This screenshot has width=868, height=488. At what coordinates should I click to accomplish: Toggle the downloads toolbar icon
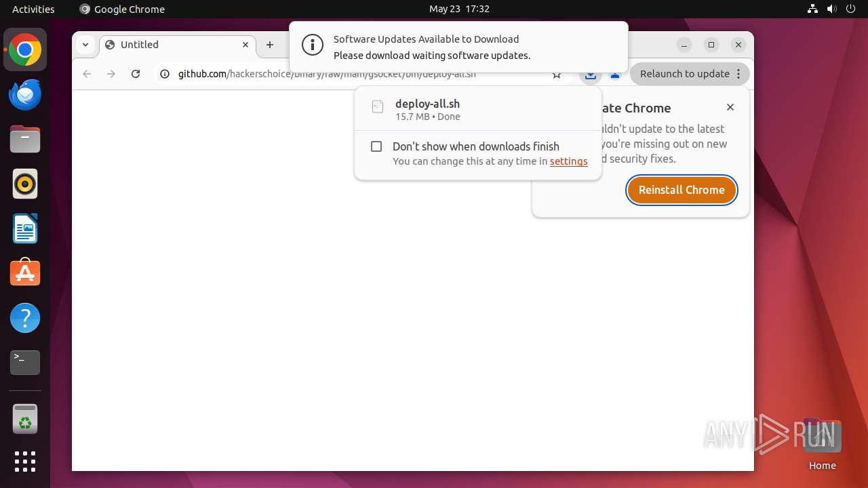(591, 75)
